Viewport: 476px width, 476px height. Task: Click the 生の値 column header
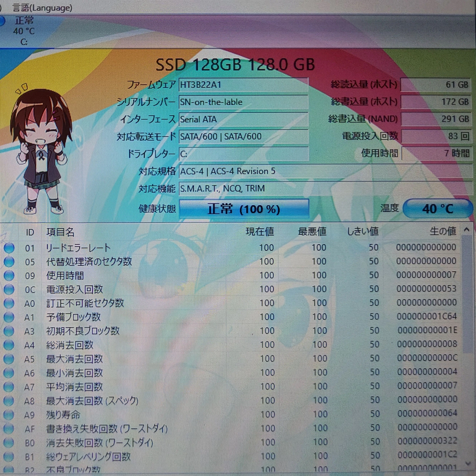[443, 231]
